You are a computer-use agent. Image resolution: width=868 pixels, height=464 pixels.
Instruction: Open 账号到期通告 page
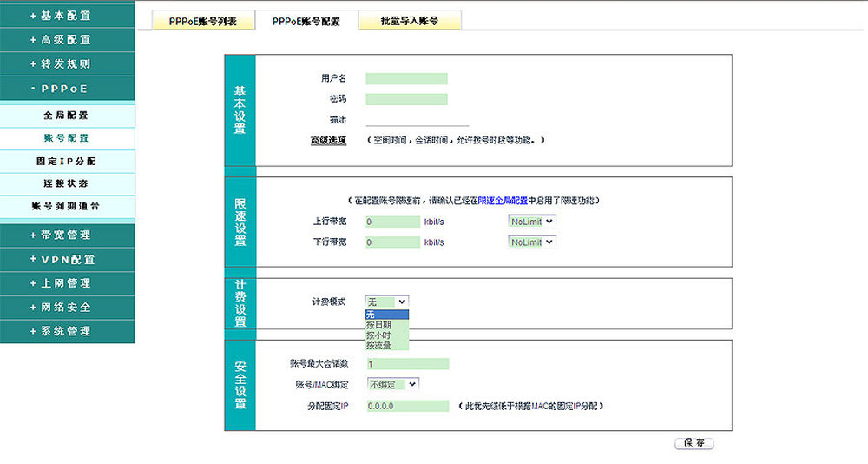tap(67, 207)
